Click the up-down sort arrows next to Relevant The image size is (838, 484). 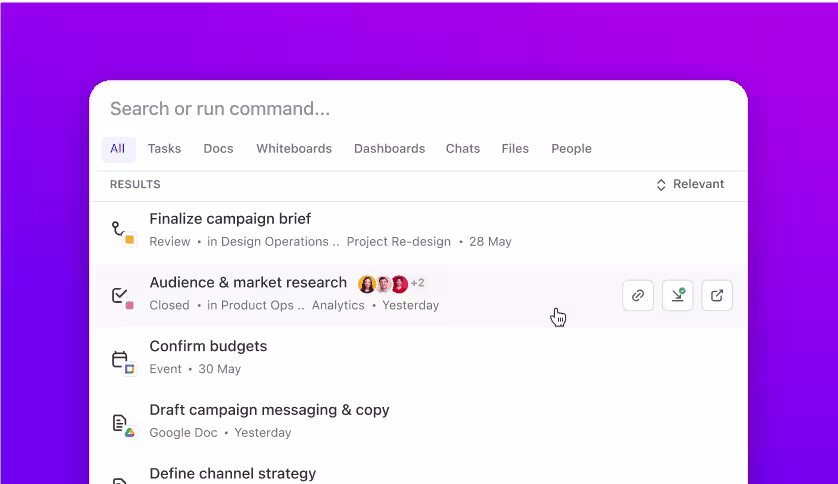[661, 184]
